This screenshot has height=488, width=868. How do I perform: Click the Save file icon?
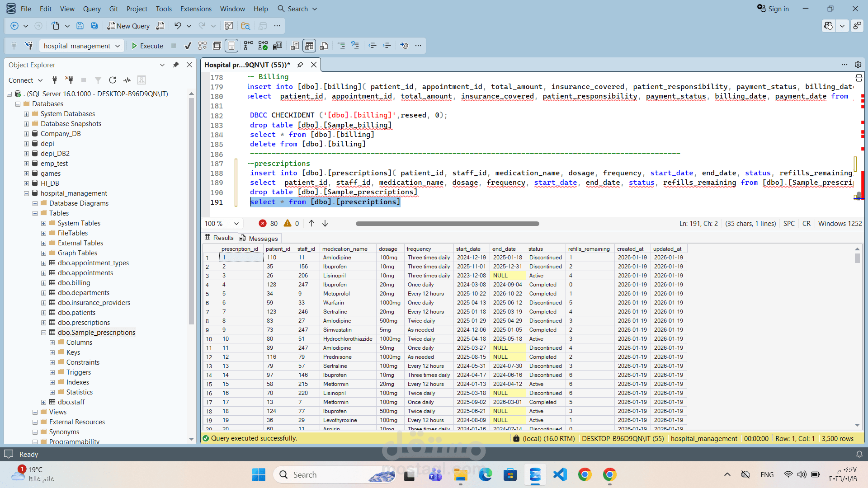point(80,26)
